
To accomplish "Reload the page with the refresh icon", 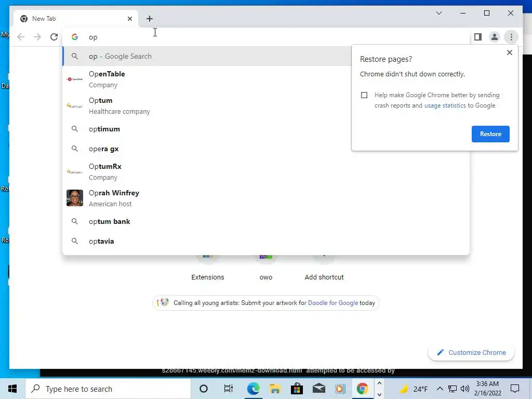I will tap(54, 37).
